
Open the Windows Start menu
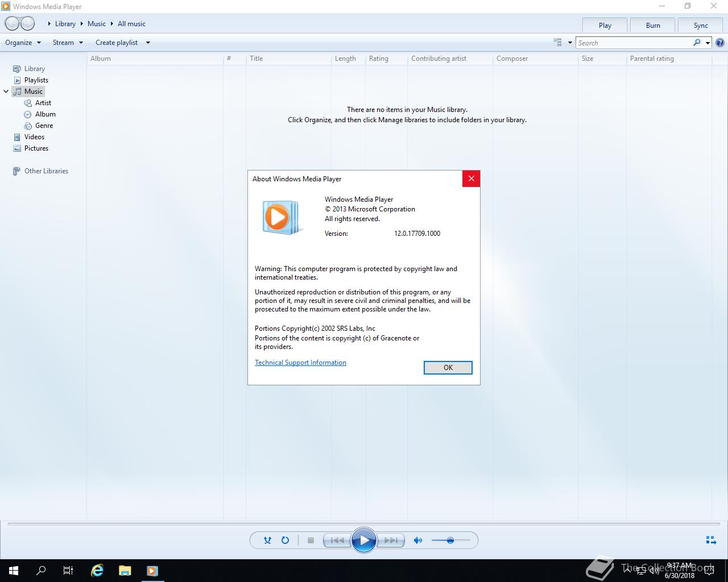[14, 571]
